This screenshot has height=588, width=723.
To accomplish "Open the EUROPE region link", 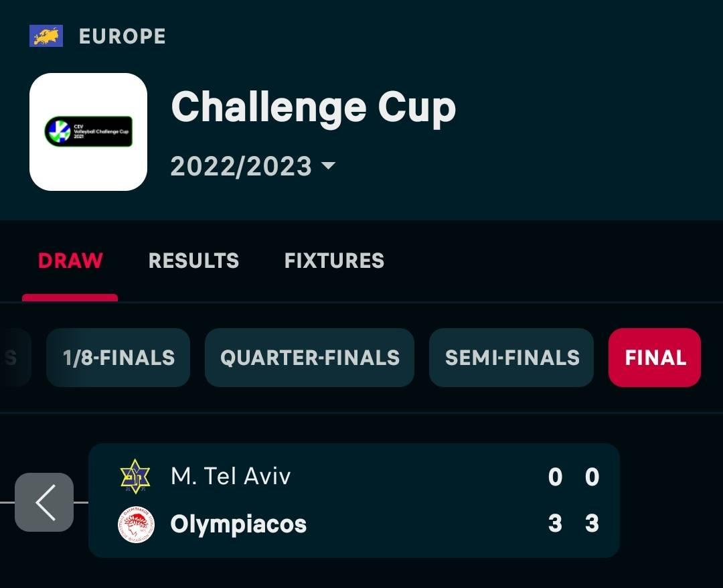I will point(122,36).
